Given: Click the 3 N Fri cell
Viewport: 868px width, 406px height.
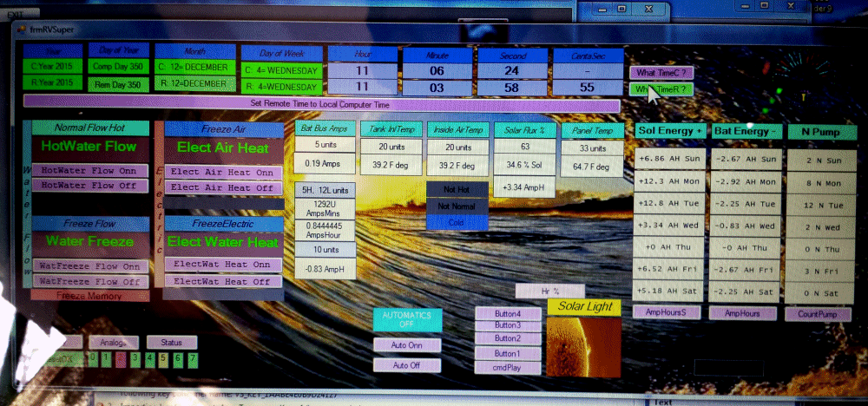Looking at the screenshot, I should (821, 271).
